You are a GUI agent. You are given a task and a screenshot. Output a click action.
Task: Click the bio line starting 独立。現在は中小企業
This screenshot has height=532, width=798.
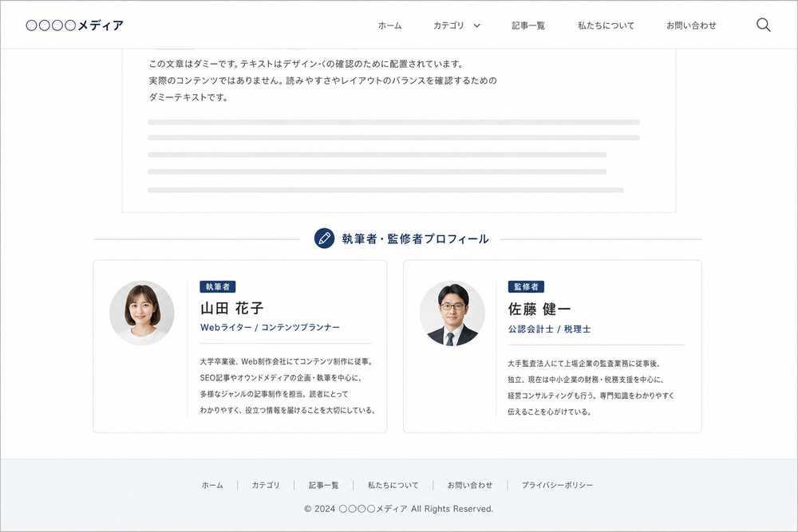(x=585, y=380)
